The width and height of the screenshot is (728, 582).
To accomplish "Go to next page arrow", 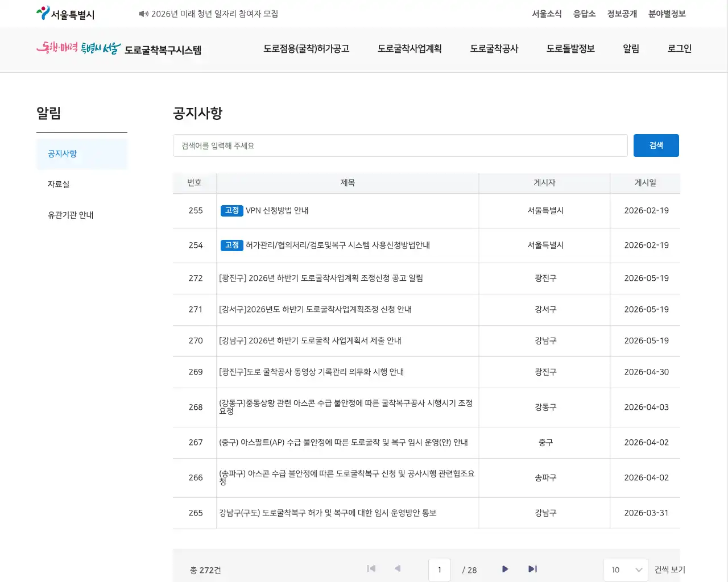I will click(x=505, y=568).
